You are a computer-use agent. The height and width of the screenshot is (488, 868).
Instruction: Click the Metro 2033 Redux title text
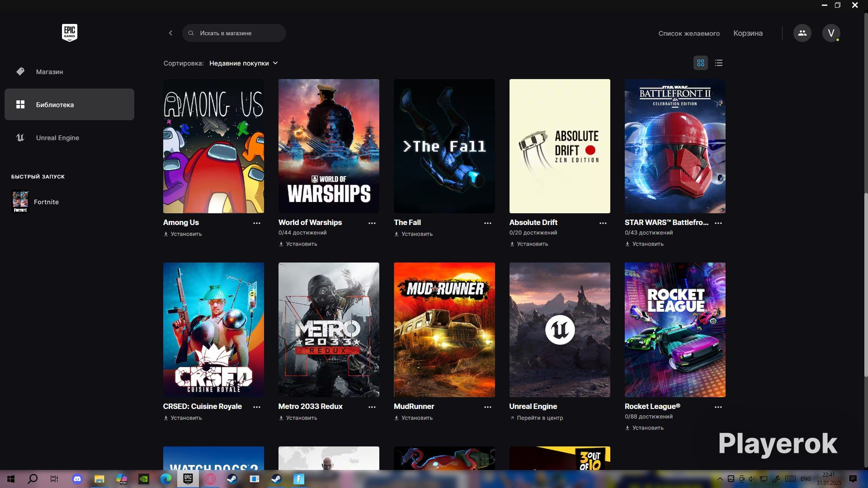[x=310, y=407]
